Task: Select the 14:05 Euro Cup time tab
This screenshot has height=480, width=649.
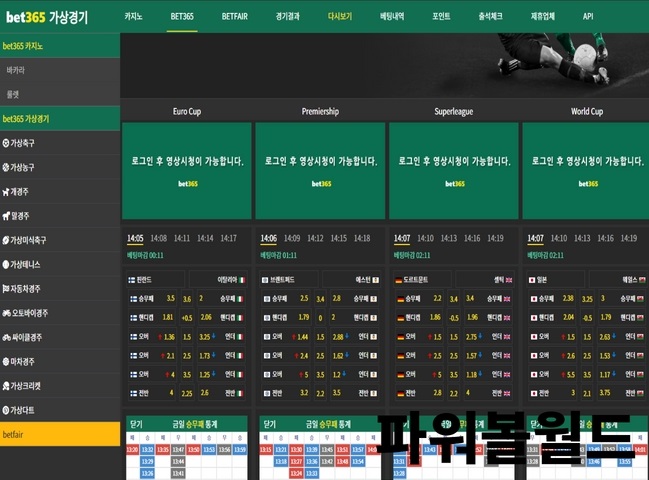Action: (135, 238)
